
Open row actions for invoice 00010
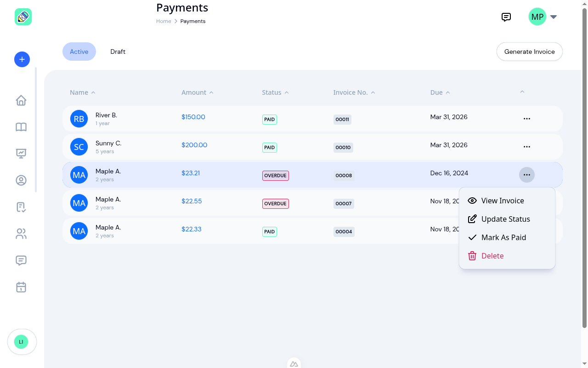pos(527,147)
